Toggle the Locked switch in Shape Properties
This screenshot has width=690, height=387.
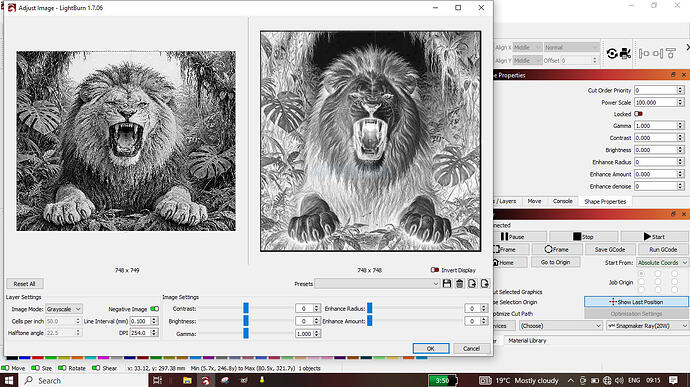pos(639,114)
